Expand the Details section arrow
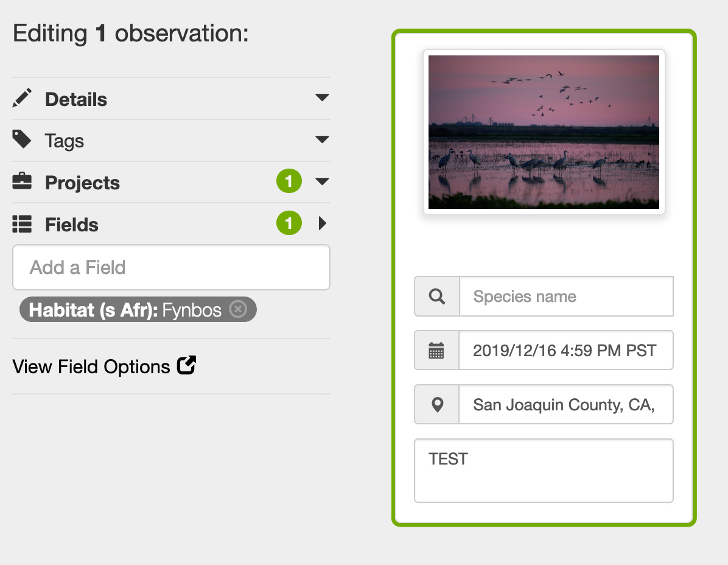The height and width of the screenshot is (565, 728). click(x=322, y=97)
